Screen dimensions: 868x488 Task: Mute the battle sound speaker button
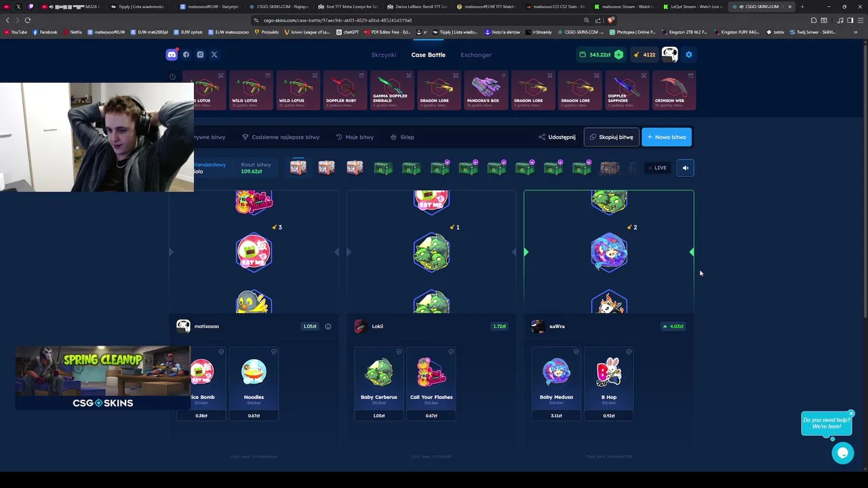pos(685,168)
